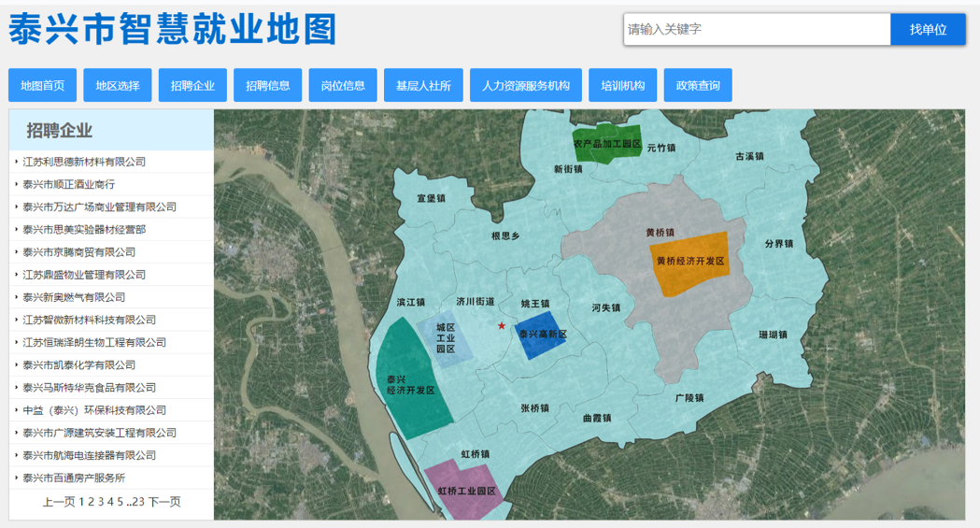The height and width of the screenshot is (528, 980).
Task: Open the 地图首页 tab
Action: [43, 85]
